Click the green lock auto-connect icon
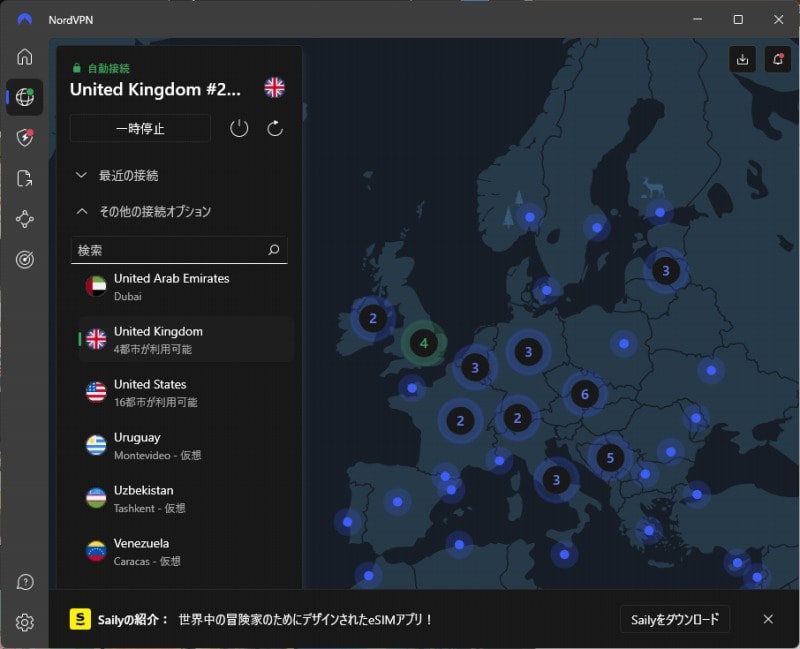 [77, 68]
